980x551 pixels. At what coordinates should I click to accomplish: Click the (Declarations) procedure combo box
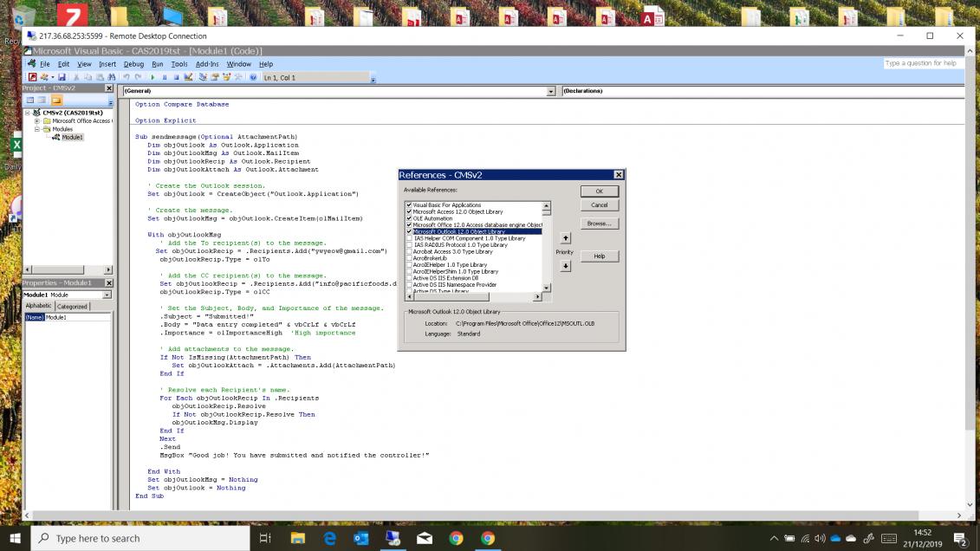[x=763, y=91]
